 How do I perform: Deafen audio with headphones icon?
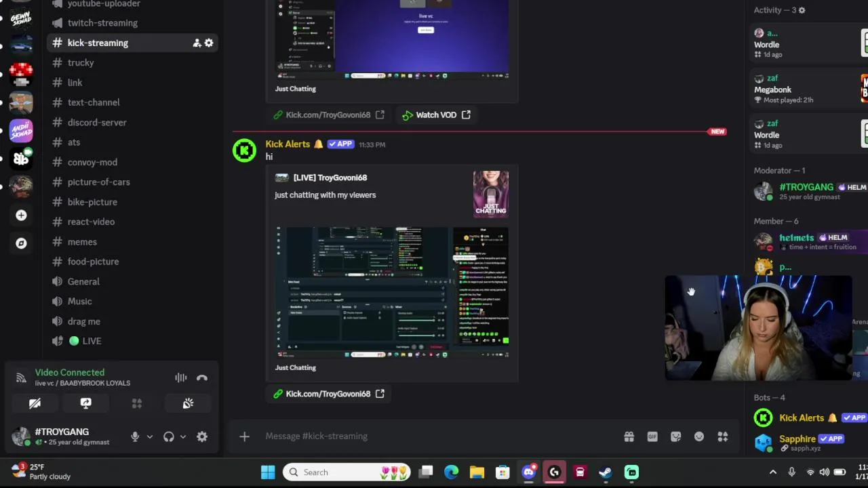point(168,437)
